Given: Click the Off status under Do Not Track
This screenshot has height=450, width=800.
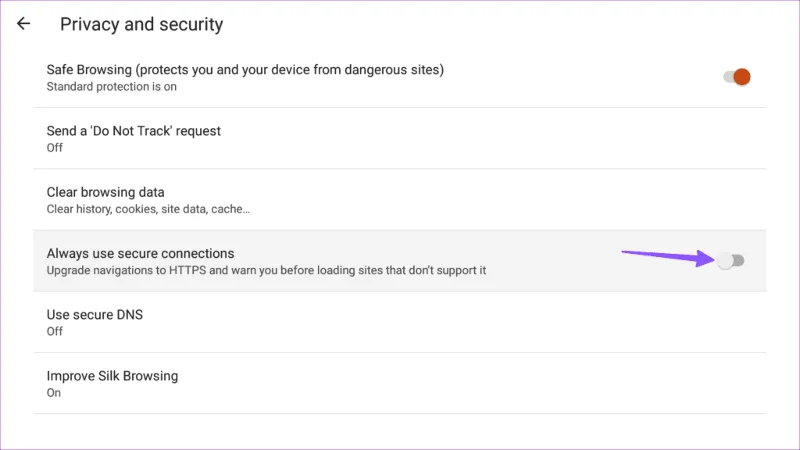Looking at the screenshot, I should 55,148.
